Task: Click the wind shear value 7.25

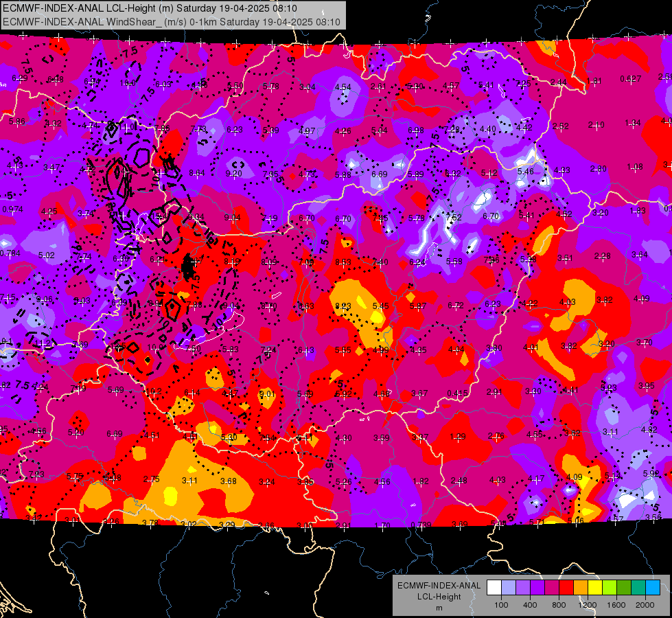Action: click(x=523, y=84)
